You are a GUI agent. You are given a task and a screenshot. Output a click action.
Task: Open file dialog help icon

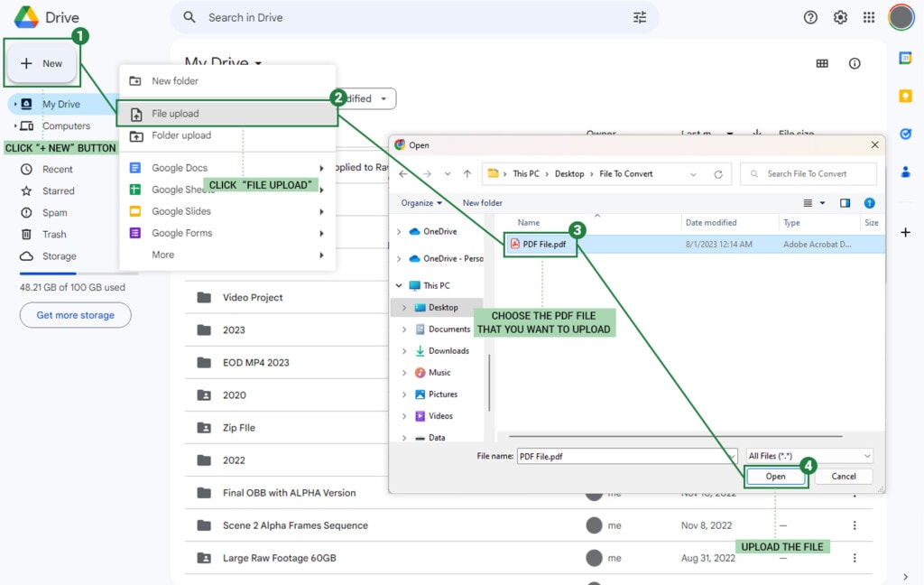pos(869,203)
